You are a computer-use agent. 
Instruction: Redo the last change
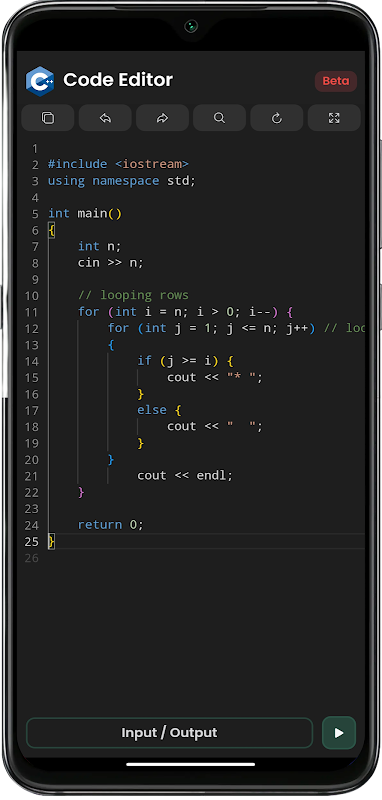pos(162,118)
